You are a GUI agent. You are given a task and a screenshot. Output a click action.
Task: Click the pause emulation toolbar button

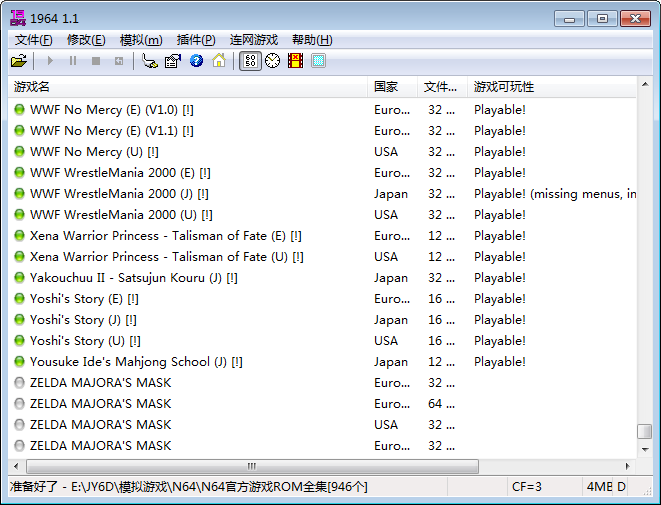[73, 61]
